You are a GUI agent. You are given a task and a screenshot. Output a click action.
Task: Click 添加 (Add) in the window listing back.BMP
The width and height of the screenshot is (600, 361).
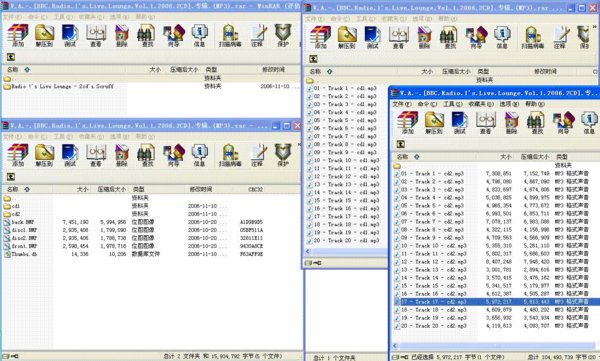[18, 155]
